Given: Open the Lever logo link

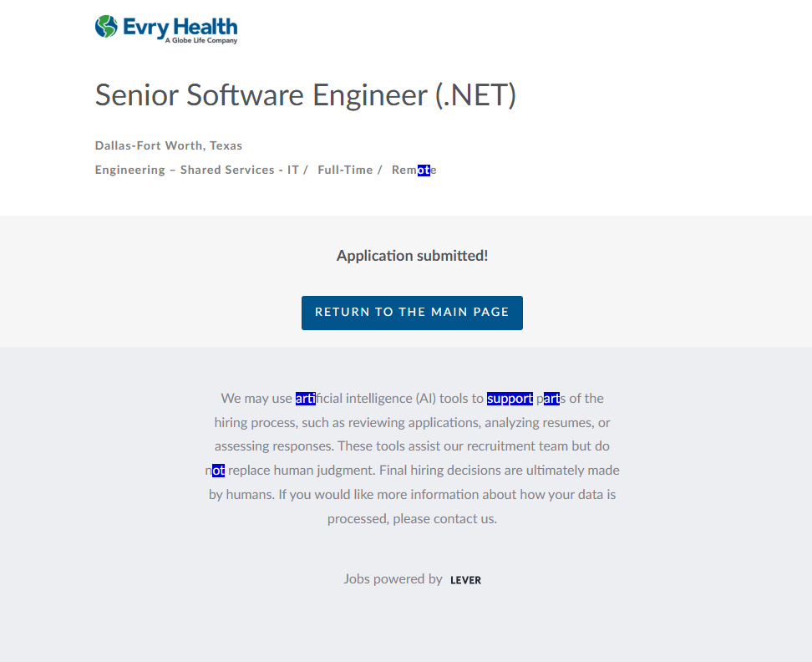Looking at the screenshot, I should pyautogui.click(x=465, y=580).
